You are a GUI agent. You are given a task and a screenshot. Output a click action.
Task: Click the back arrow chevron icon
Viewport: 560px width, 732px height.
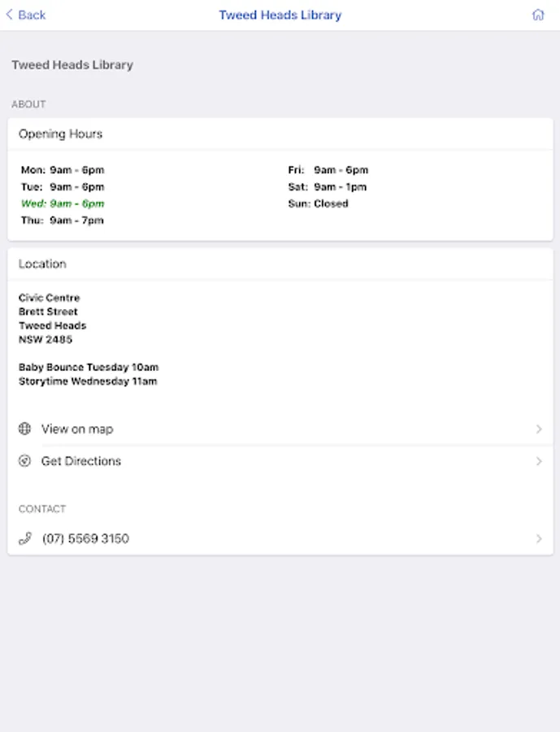point(9,15)
